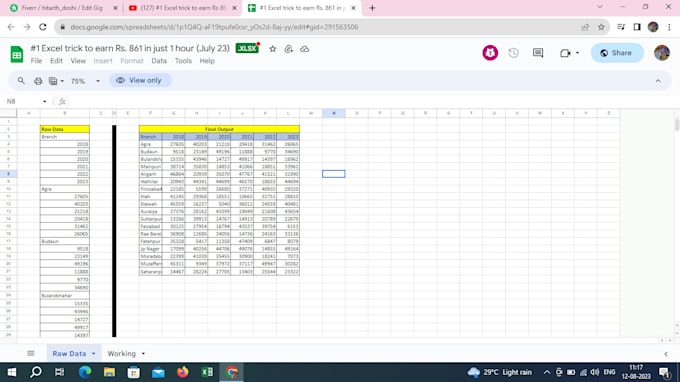The image size is (680, 382).
Task: Open File Explorer from the taskbar
Action: tap(109, 372)
